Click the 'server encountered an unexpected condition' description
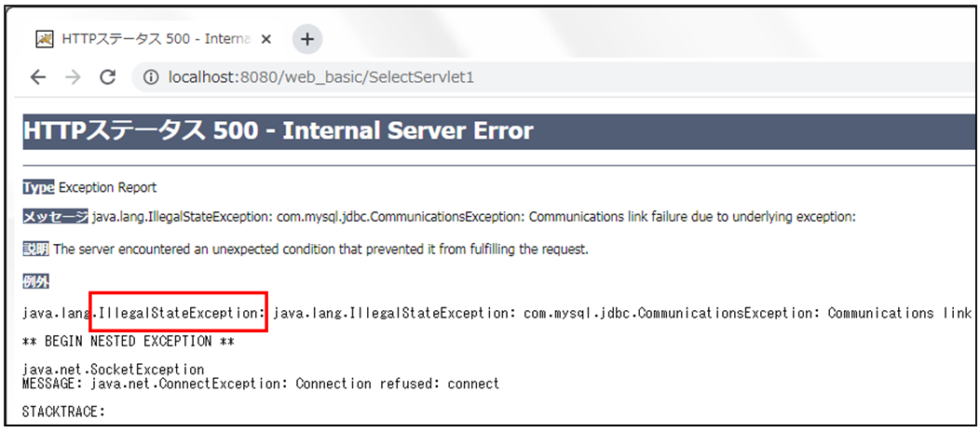 (x=320, y=249)
